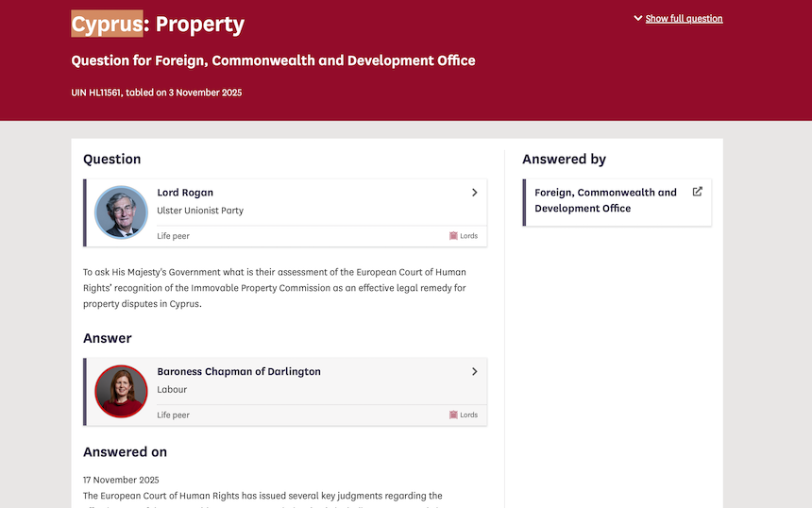812x508 pixels.
Task: Open Baroness Chapman of Darlington's card
Action: click(285, 392)
